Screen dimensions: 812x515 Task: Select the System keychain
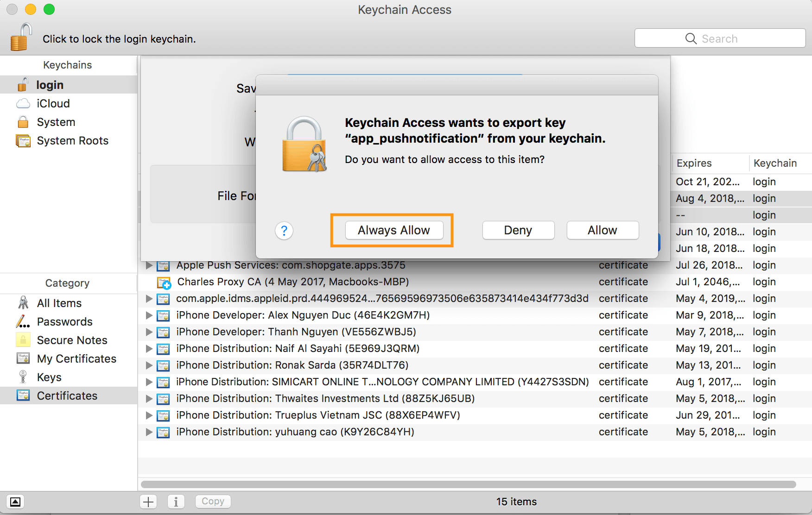click(x=69, y=122)
